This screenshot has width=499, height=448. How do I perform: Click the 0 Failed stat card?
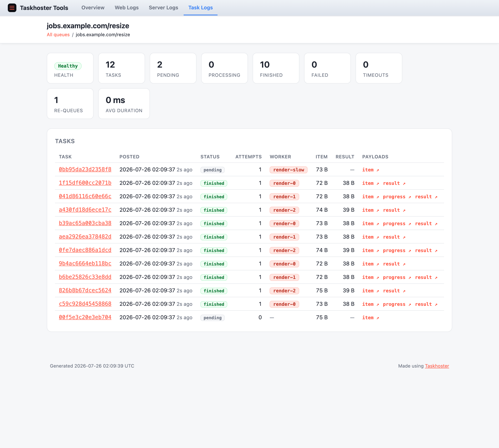click(x=327, y=68)
